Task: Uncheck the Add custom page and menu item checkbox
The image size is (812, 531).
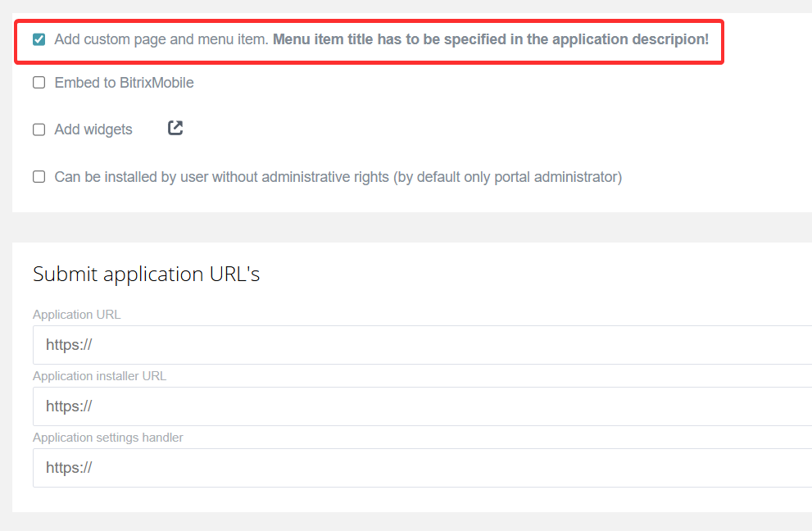Action: (39, 39)
